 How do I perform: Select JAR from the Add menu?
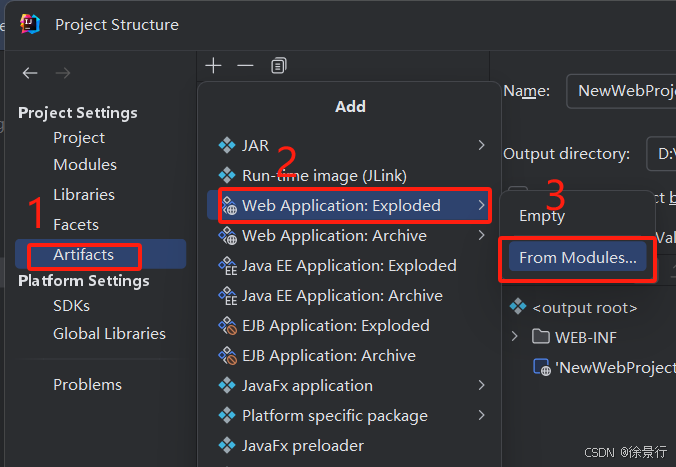(350, 145)
